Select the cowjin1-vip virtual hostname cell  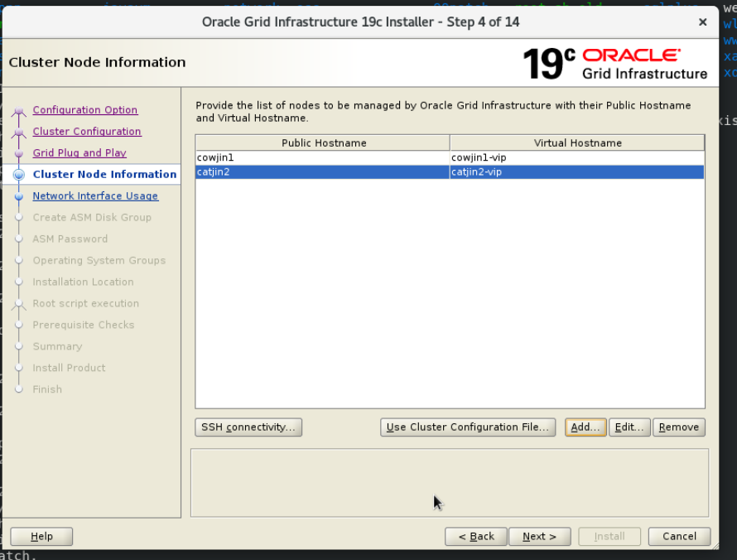(577, 157)
